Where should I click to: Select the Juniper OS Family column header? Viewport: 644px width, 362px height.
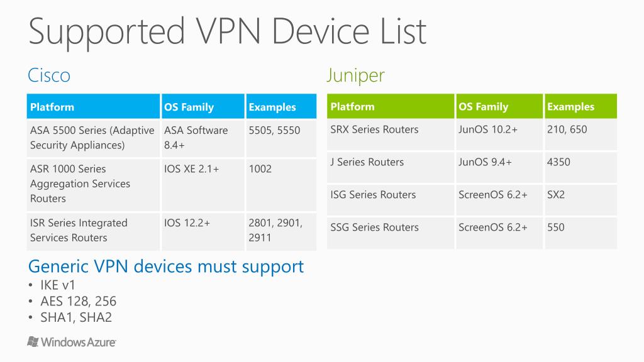pyautogui.click(x=499, y=106)
